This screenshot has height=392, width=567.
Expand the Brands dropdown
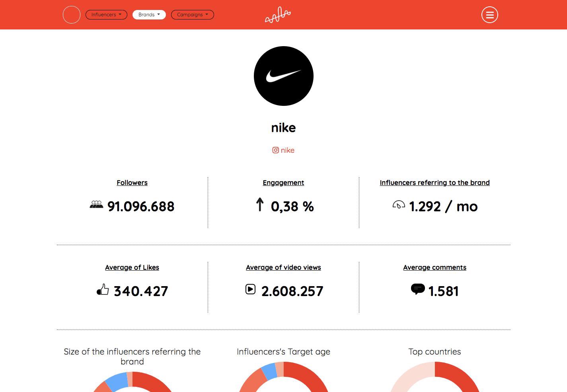149,15
